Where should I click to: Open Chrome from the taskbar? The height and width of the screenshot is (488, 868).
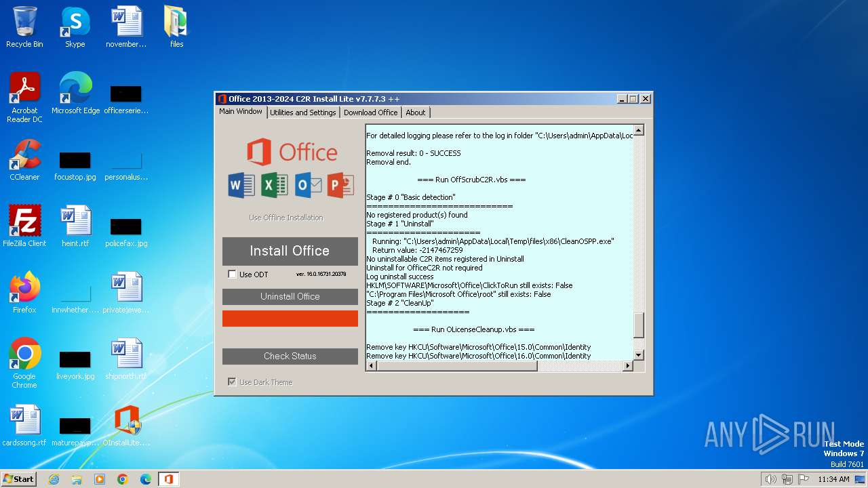coord(122,479)
